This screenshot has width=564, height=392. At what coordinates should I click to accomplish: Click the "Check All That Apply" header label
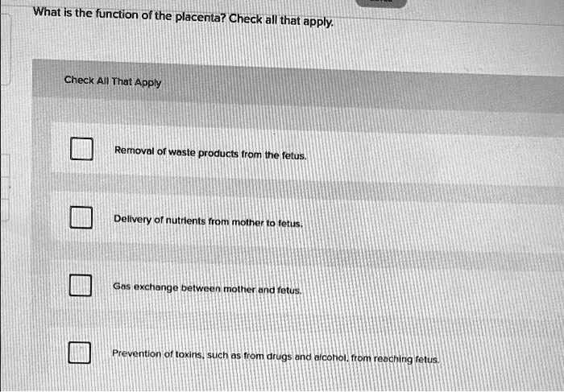coord(113,81)
